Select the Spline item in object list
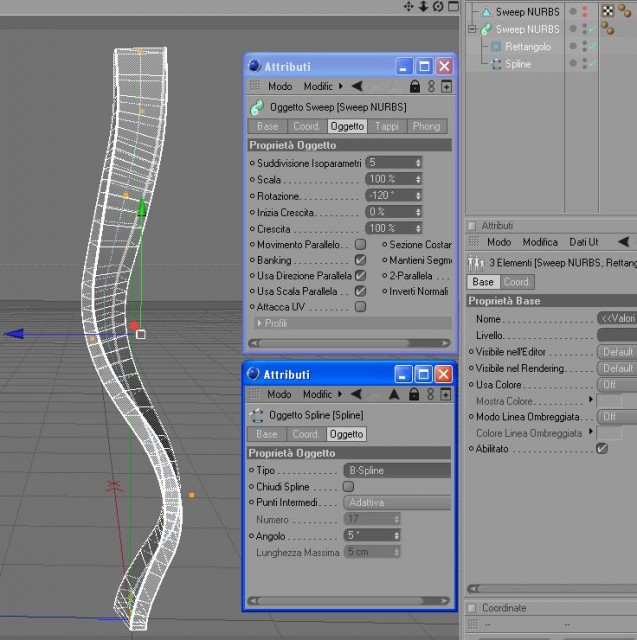Screen dimensions: 637x640 click(518, 64)
